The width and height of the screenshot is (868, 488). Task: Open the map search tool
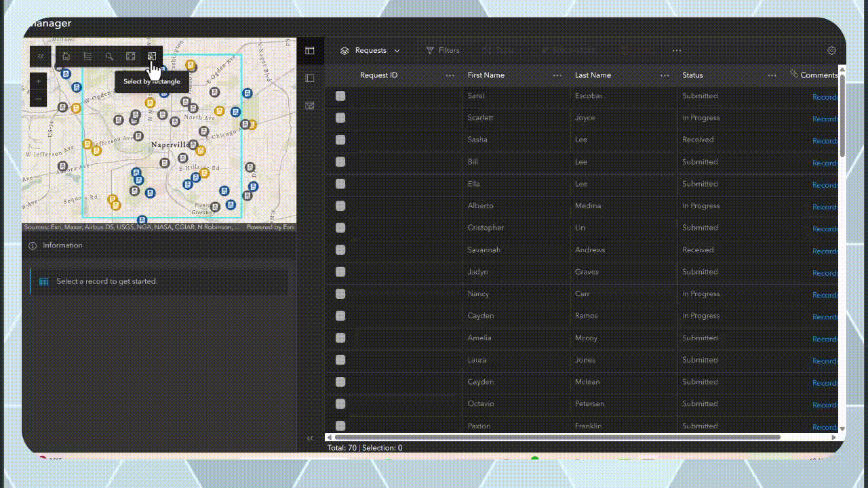[109, 56]
